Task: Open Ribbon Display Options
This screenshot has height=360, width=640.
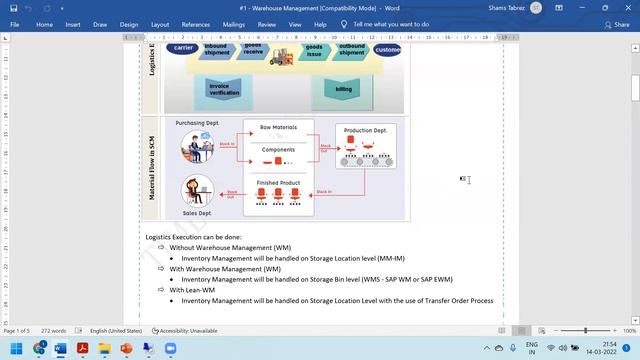Action: coord(559,8)
